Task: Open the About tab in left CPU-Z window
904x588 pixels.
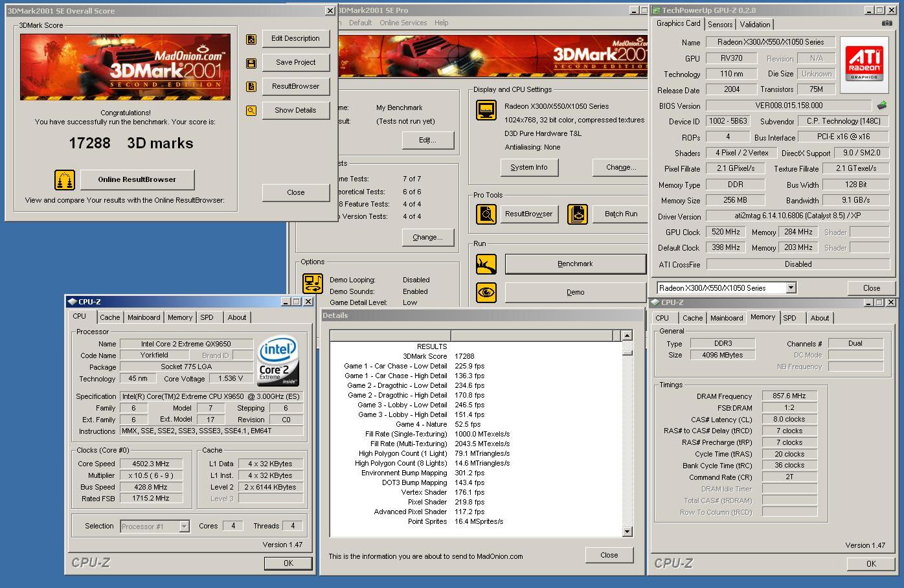Action: (x=237, y=317)
